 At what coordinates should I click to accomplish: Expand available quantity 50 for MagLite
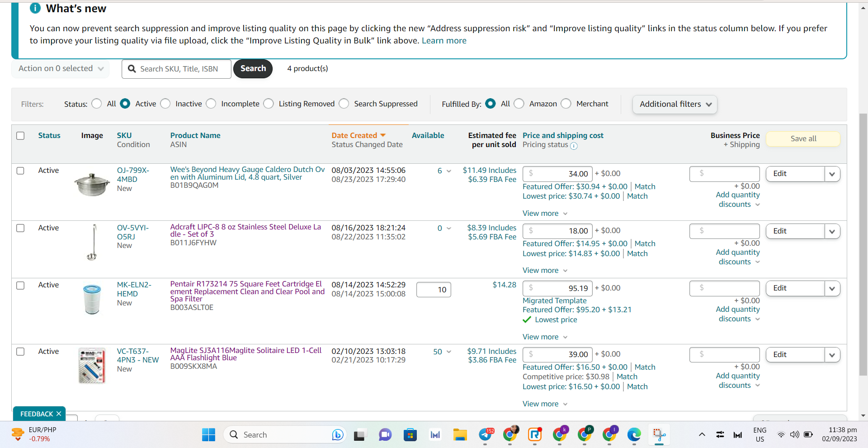coord(442,352)
